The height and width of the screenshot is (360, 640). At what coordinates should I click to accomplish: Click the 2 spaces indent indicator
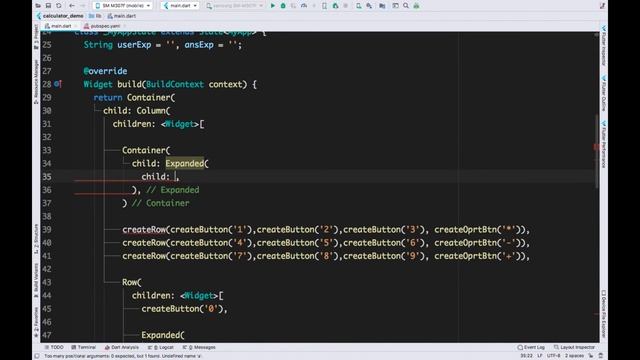tap(574, 356)
